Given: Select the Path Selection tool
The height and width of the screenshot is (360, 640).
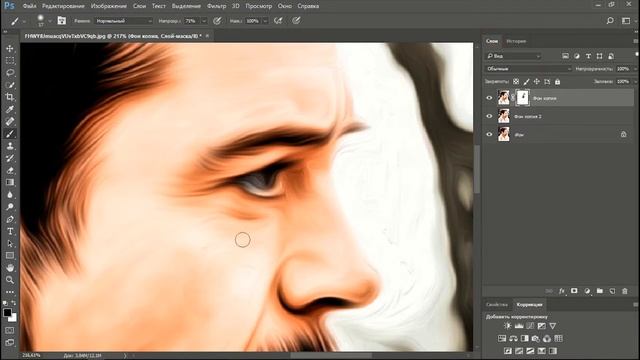Looking at the screenshot, I should click(10, 244).
